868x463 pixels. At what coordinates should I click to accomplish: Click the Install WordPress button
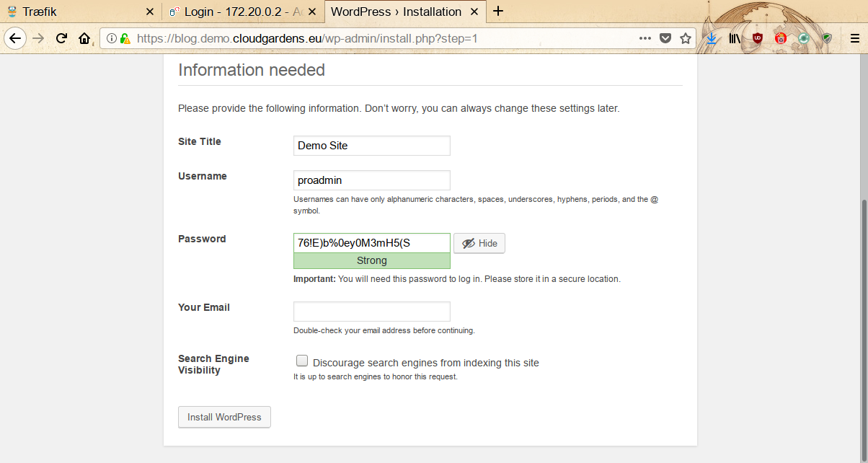pyautogui.click(x=224, y=417)
